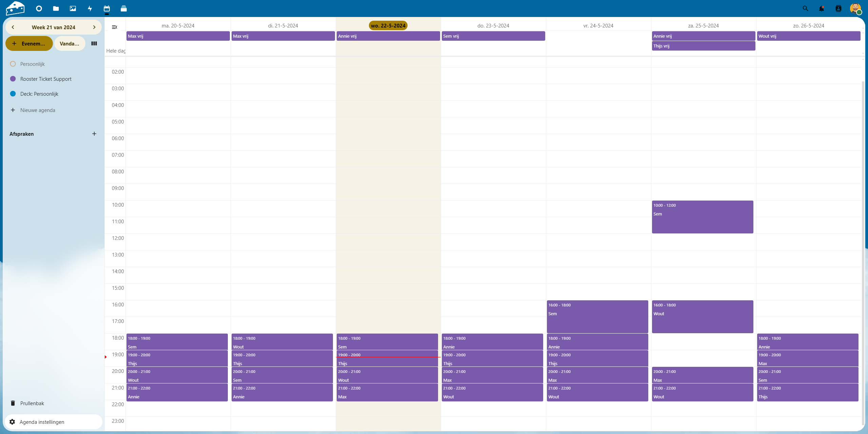
Task: Open the Contacts menu icon
Action: pyautogui.click(x=839, y=8)
